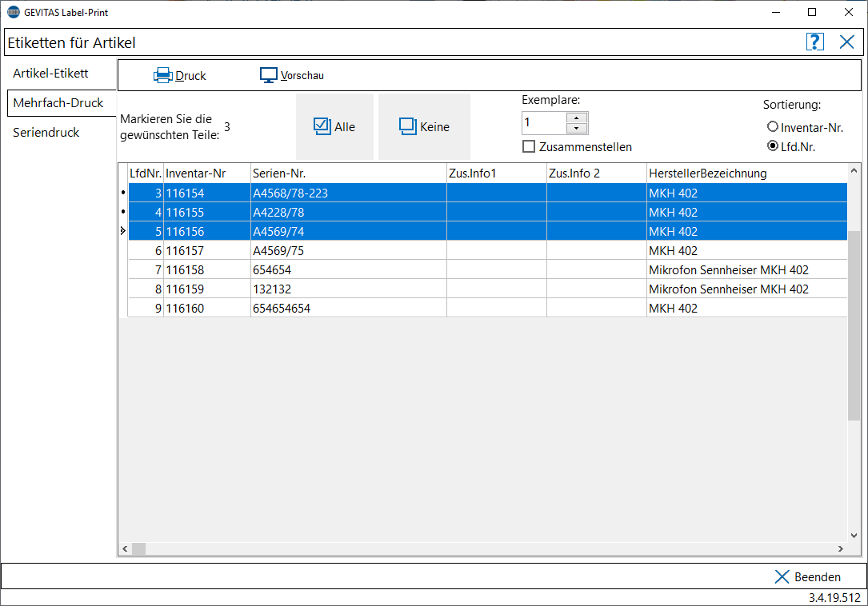
Task: Select Lfd.Nr. sorting option
Action: (773, 146)
